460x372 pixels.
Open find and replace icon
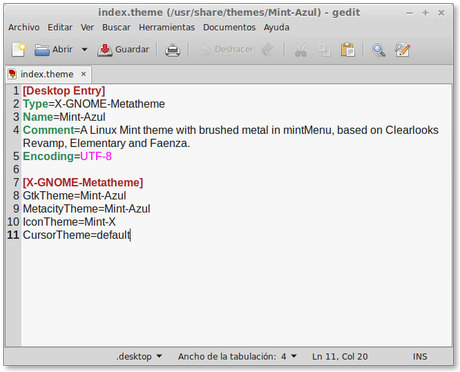402,50
